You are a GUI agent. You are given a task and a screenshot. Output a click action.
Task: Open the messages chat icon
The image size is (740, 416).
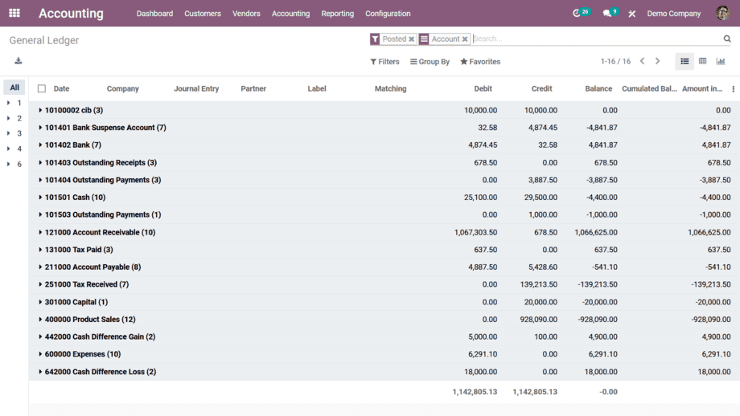tap(608, 14)
